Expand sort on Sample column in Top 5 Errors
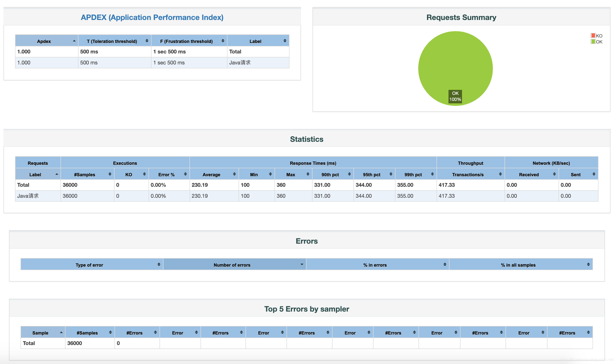Viewport: 616px width, 364px height. 61,332
